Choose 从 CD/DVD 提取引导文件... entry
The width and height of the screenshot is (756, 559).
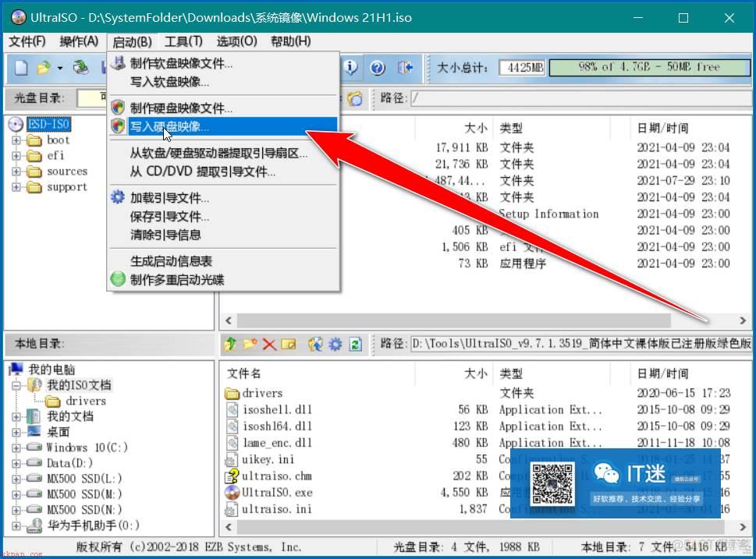223,171
